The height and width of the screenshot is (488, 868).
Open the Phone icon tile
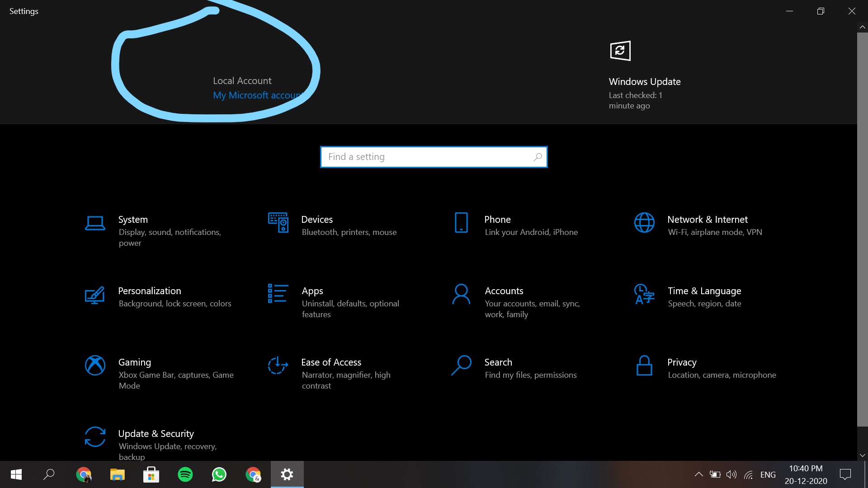click(461, 223)
